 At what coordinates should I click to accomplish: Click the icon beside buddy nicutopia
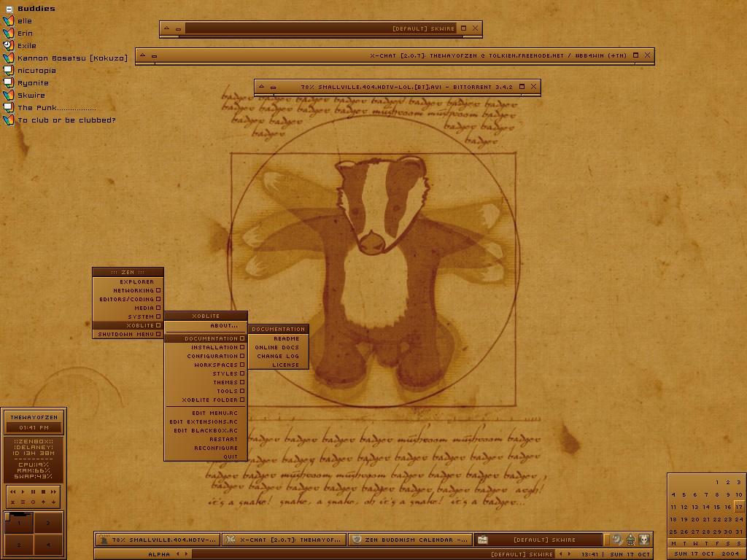pyautogui.click(x=9, y=71)
